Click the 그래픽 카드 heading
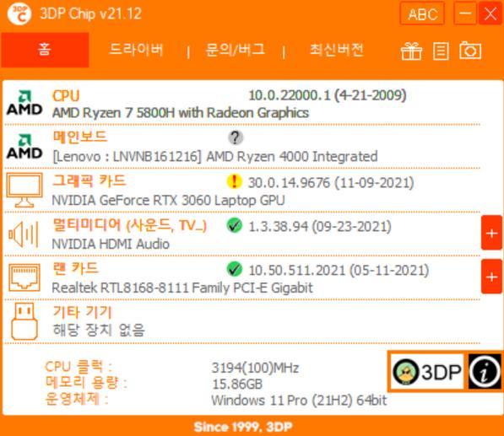 [x=89, y=180]
